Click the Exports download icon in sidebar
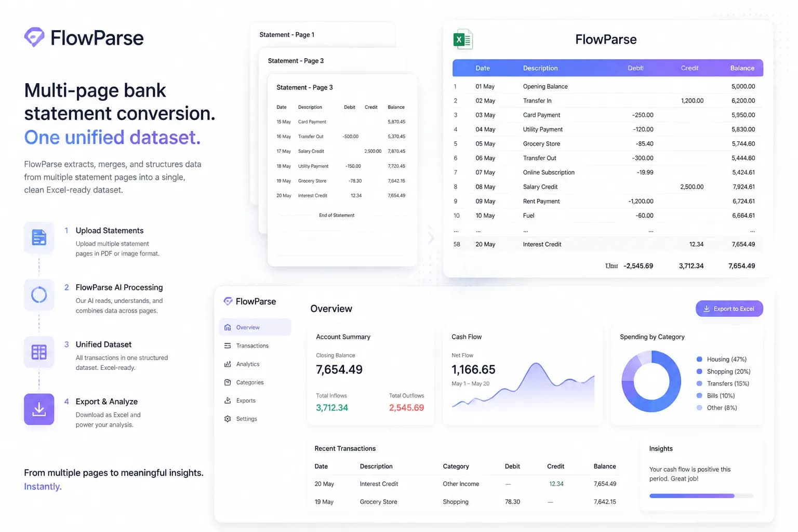The image size is (798, 532). (x=228, y=401)
